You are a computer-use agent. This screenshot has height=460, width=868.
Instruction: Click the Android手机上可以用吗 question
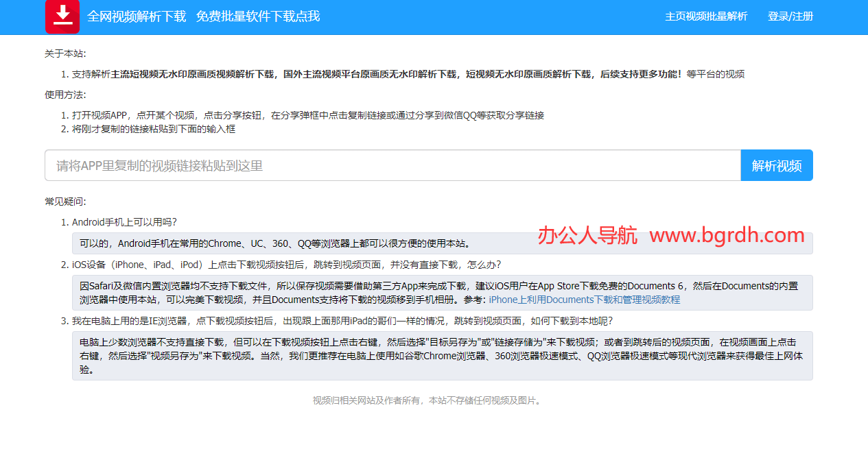(124, 222)
